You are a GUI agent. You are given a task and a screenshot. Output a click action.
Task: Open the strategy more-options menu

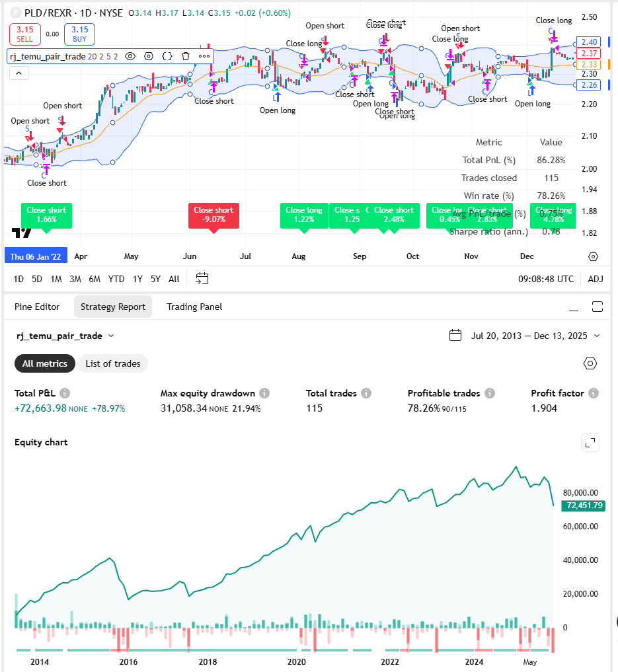[204, 56]
